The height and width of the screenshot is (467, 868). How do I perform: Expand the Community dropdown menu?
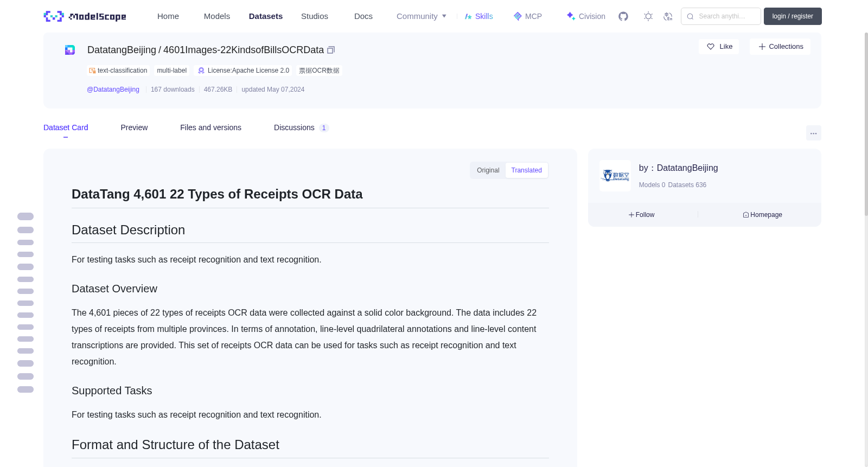422,16
